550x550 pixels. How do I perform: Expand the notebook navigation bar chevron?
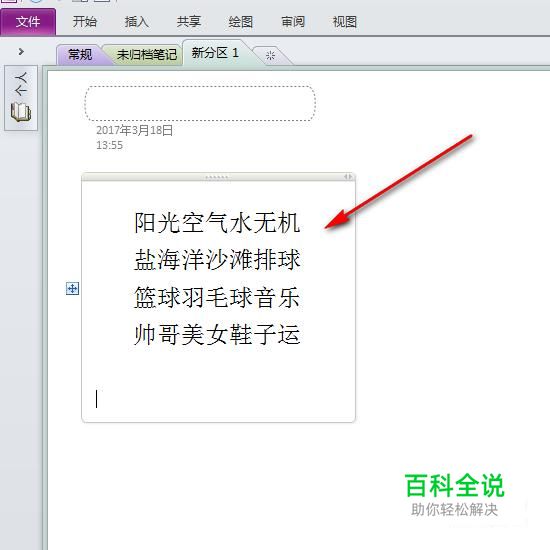coord(21,52)
